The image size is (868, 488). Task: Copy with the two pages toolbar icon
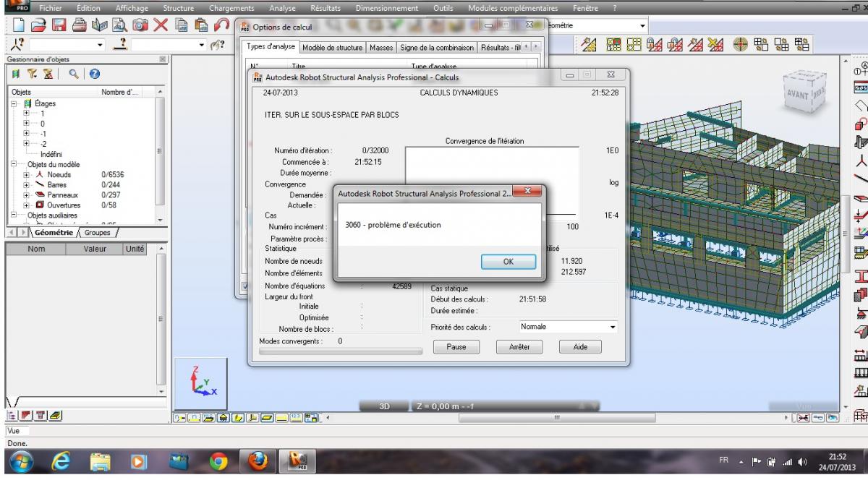(182, 25)
